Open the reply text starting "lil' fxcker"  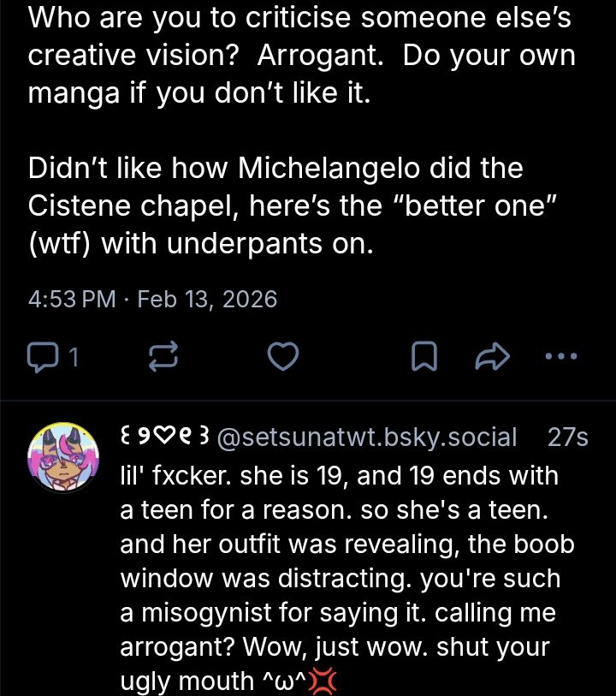[339, 475]
